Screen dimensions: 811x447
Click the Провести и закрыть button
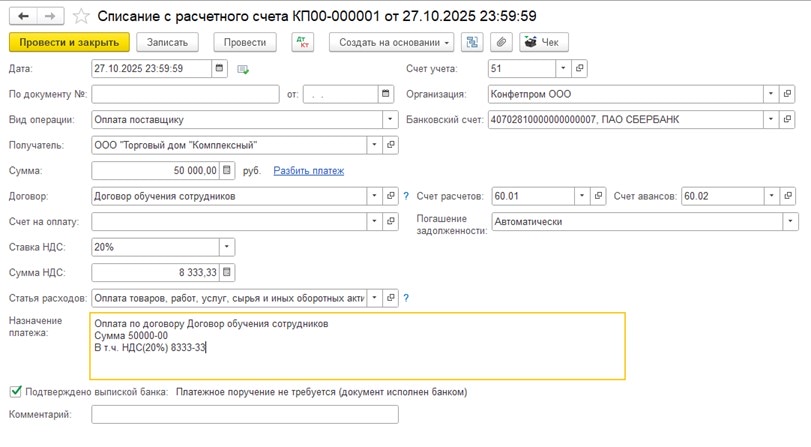pyautogui.click(x=69, y=42)
